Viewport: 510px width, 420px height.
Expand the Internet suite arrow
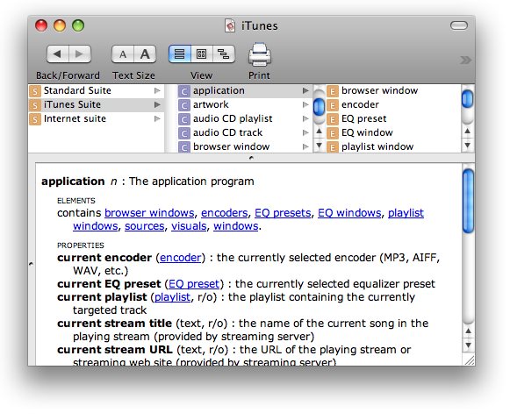pos(157,118)
